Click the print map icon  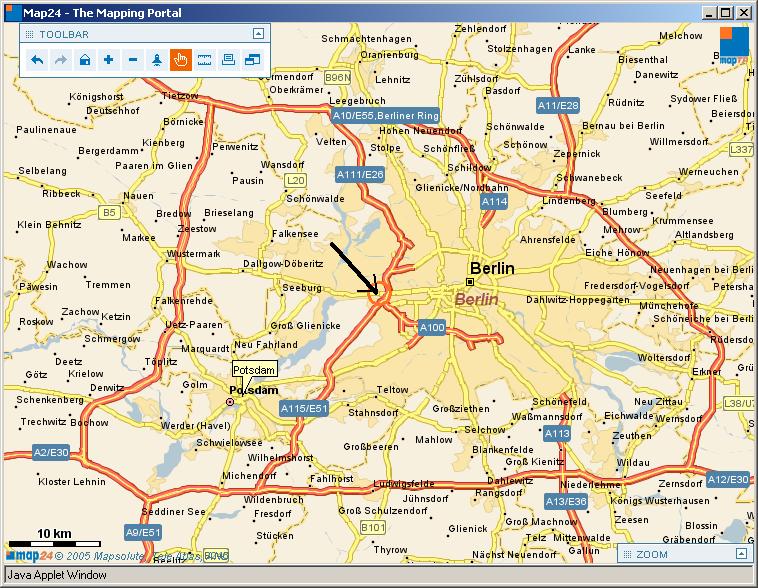coord(229,60)
